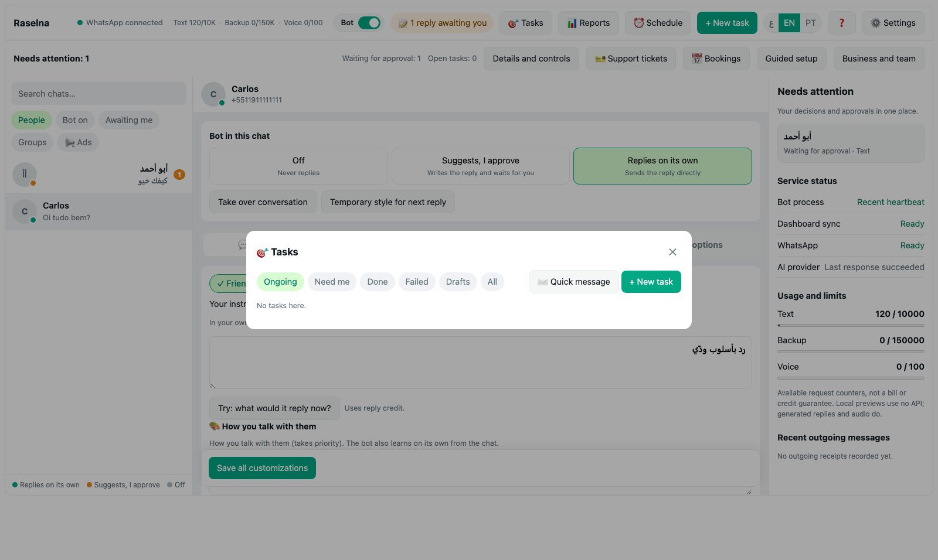Open Support tickets
The width and height of the screenshot is (938, 560).
coord(631,59)
